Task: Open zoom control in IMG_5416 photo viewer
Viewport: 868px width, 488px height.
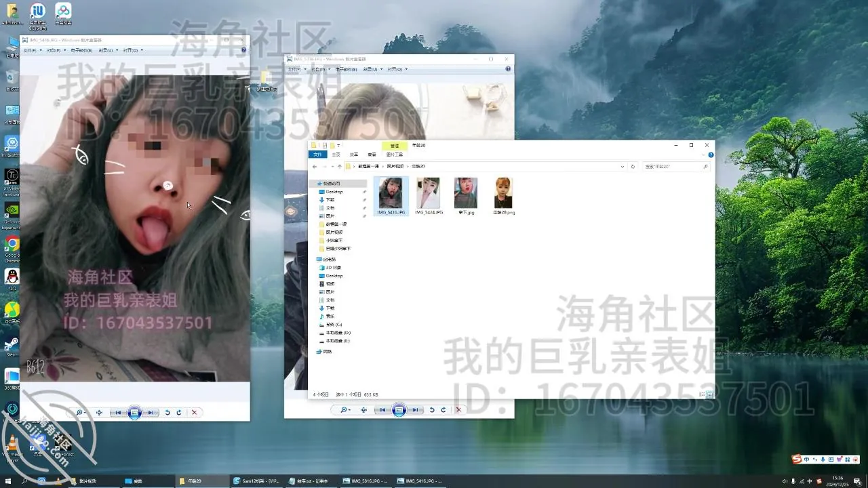Action: point(80,412)
